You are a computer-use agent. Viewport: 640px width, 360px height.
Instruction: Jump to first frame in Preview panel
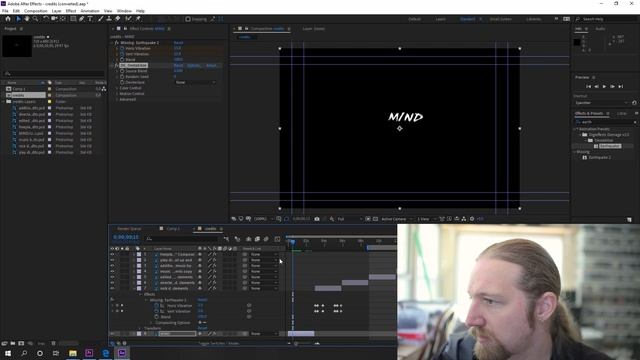(x=589, y=87)
